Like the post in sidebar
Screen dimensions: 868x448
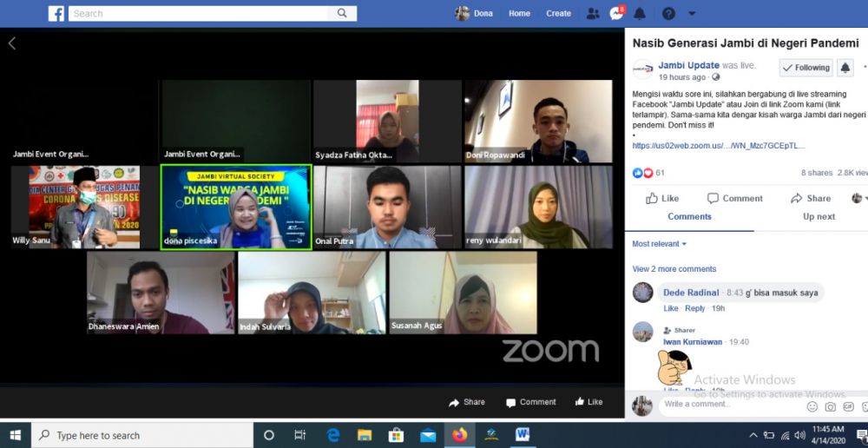[x=662, y=198]
